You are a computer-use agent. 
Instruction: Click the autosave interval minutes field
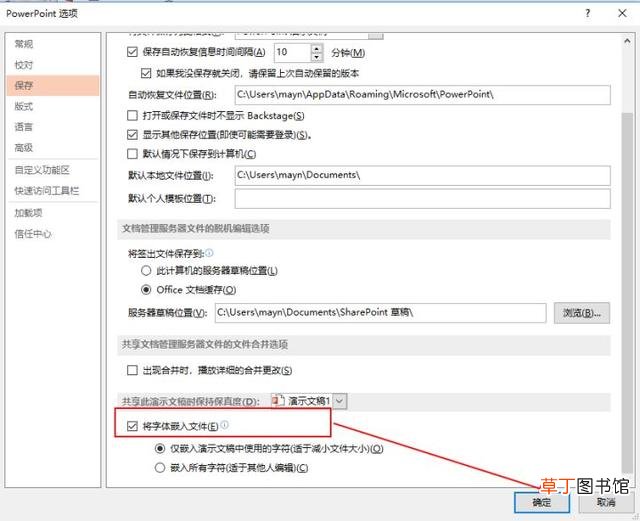[x=293, y=52]
